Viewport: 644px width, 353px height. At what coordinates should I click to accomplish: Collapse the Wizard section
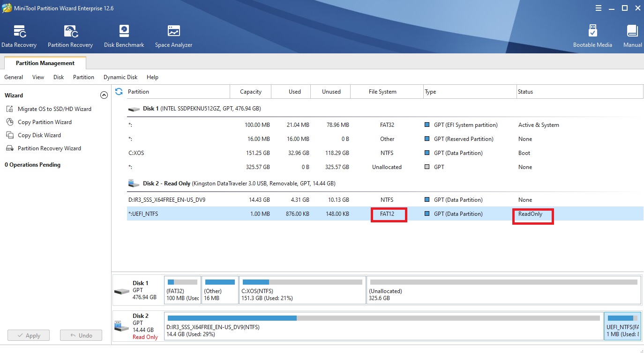(104, 95)
